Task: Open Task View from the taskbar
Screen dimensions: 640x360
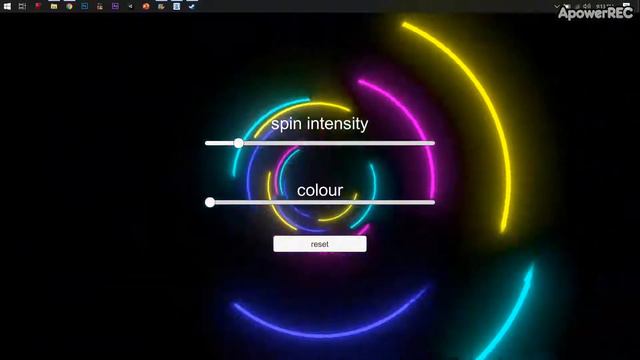Action: tap(22, 6)
